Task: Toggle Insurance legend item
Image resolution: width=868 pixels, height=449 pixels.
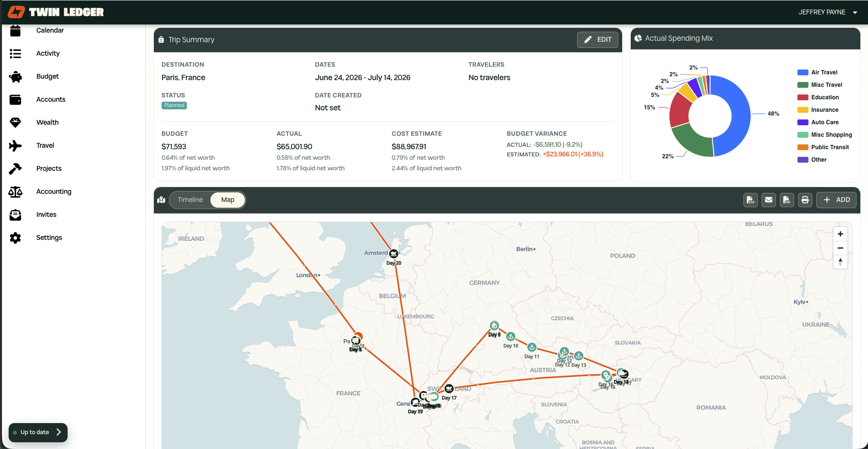Action: pyautogui.click(x=818, y=110)
